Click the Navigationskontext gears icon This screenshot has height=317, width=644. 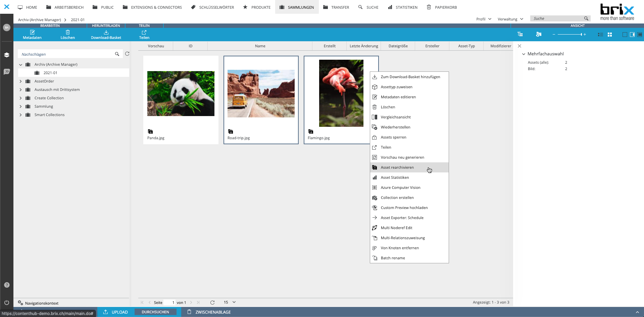pyautogui.click(x=20, y=303)
